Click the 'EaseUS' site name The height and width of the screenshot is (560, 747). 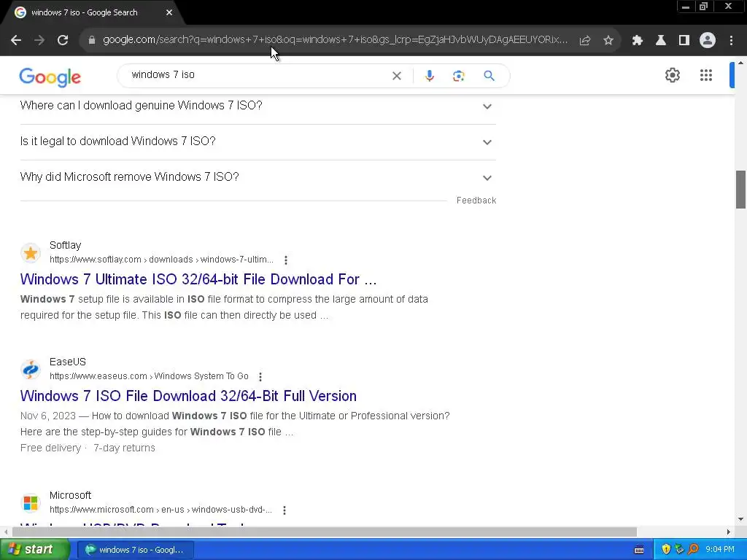click(68, 362)
